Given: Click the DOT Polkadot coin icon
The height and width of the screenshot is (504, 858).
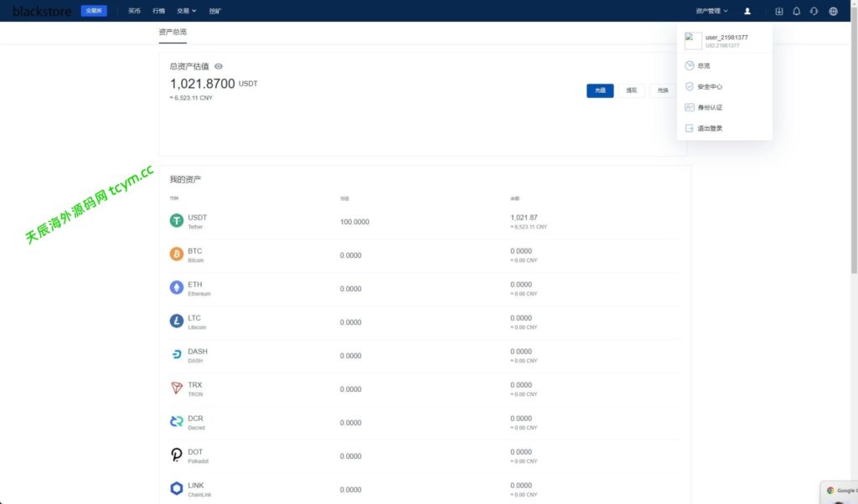Looking at the screenshot, I should (x=177, y=455).
